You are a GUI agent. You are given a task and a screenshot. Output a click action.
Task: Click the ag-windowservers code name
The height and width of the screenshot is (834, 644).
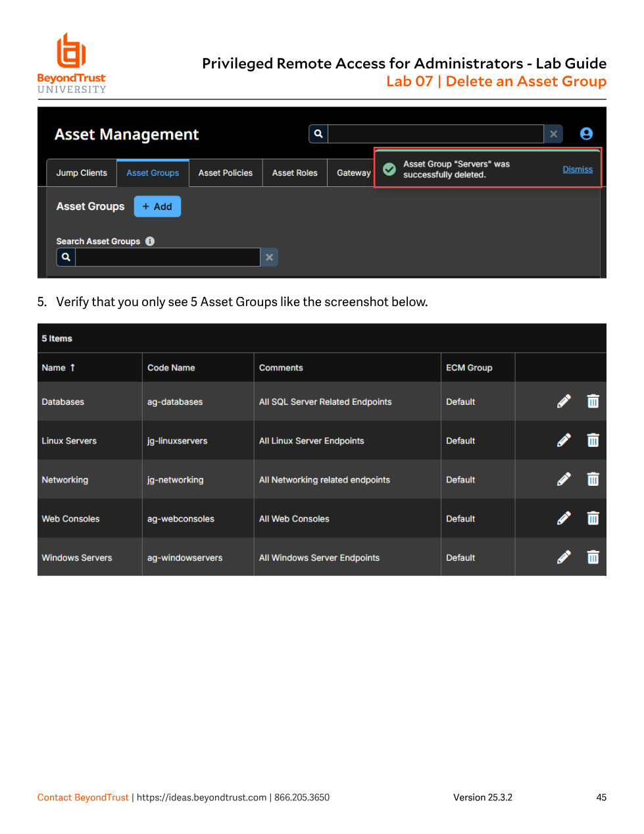[x=185, y=558]
